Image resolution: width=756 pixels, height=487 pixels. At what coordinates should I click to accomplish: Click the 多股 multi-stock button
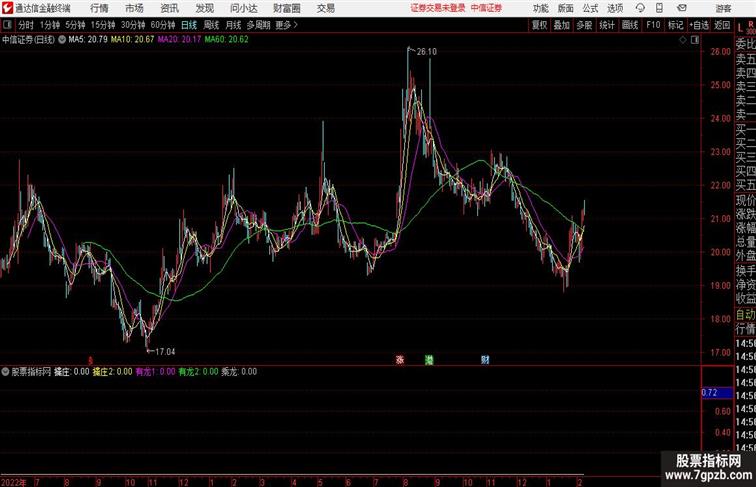584,25
